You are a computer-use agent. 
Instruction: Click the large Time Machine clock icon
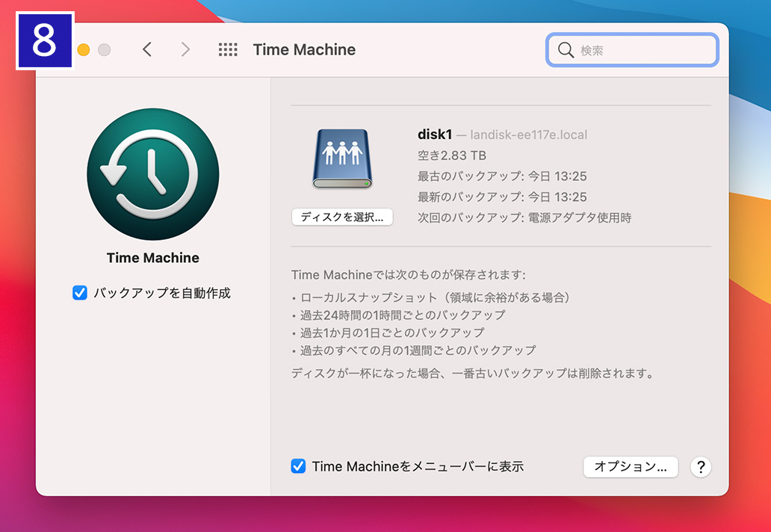point(153,174)
